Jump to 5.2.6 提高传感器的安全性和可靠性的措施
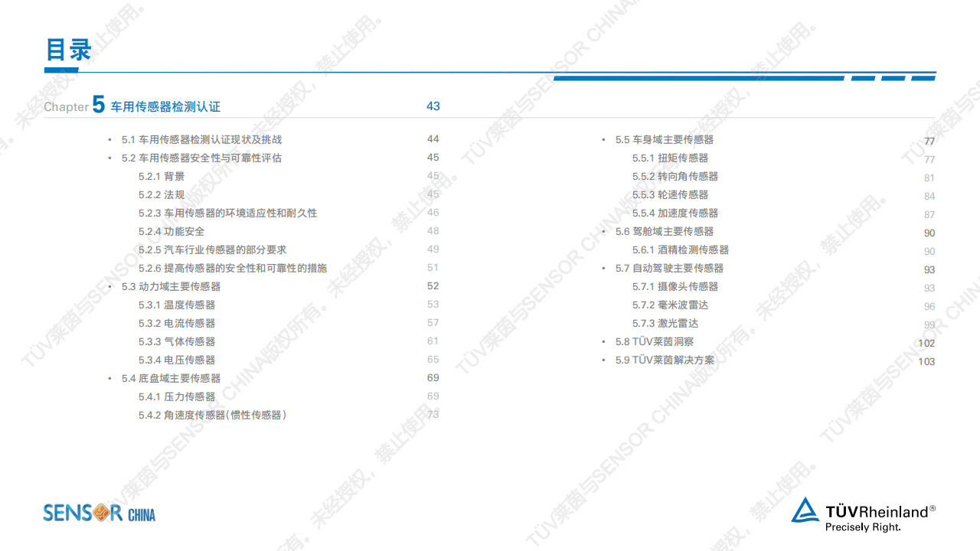This screenshot has height=551, width=980. click(232, 268)
